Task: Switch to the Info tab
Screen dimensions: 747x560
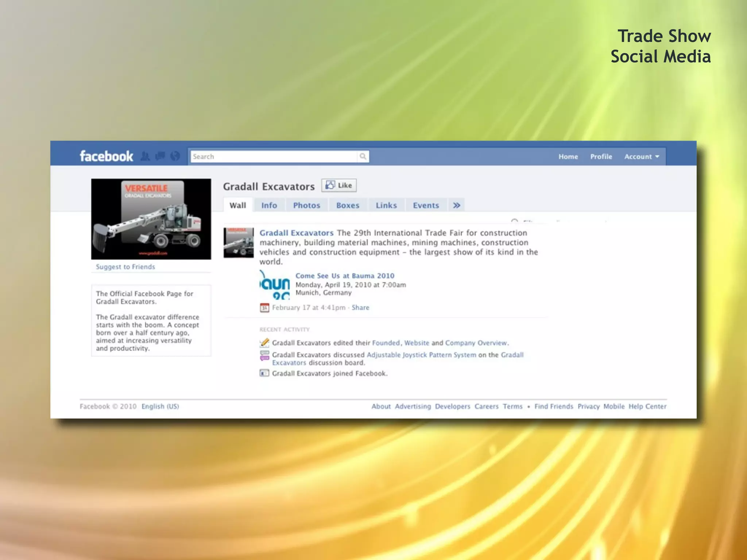Action: [x=269, y=205]
